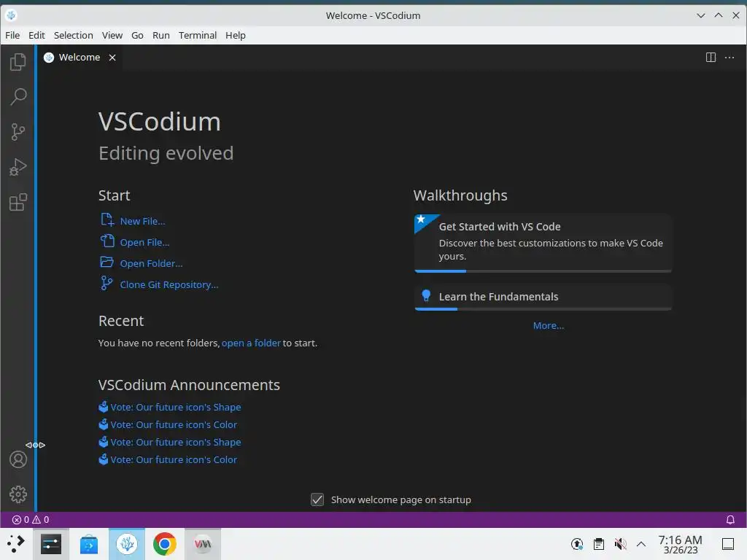The image size is (747, 560).
Task: Click the Open File icon under Start
Action: [x=107, y=241]
